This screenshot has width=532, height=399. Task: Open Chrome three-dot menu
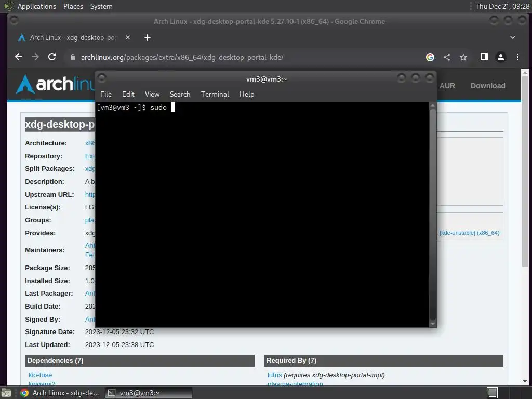[x=517, y=57]
